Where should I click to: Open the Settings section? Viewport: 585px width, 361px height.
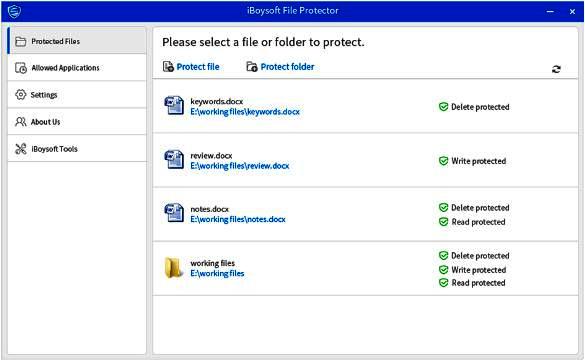click(77, 95)
